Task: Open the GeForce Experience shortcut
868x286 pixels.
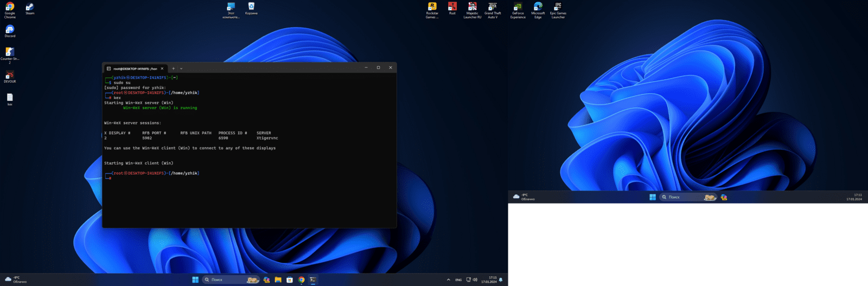Action: point(518,7)
